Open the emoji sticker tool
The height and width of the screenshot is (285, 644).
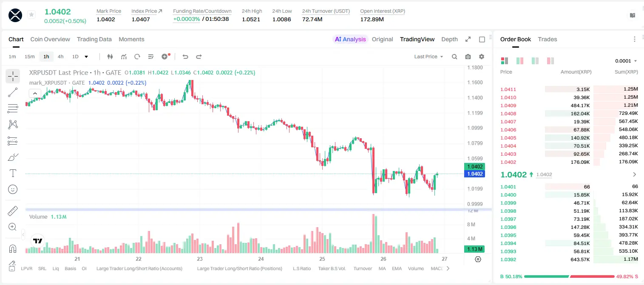[x=13, y=189]
